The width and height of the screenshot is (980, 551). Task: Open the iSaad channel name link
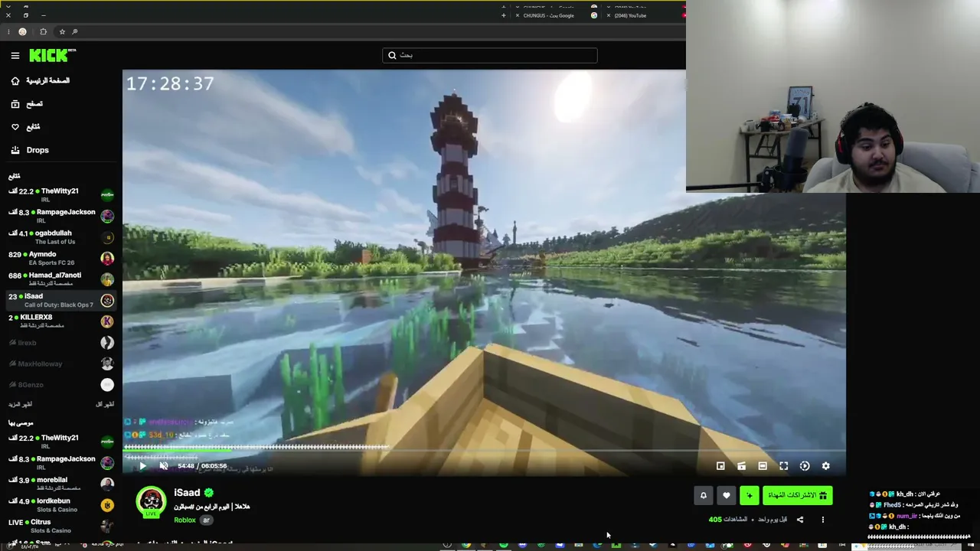click(187, 493)
